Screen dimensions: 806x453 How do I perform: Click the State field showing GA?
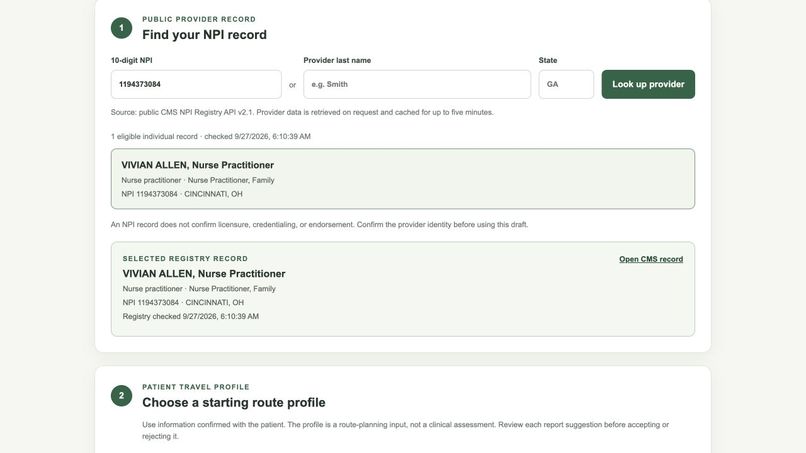pyautogui.click(x=566, y=84)
